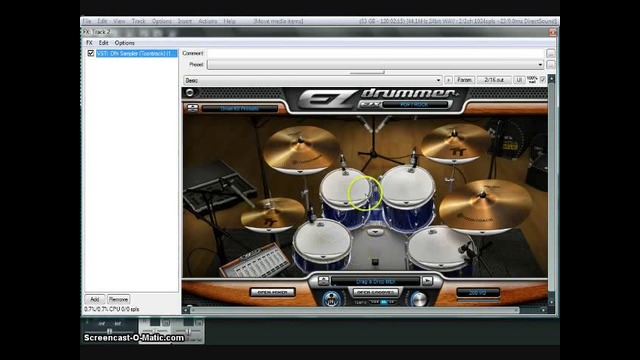Click the Add FX button

pyautogui.click(x=95, y=299)
